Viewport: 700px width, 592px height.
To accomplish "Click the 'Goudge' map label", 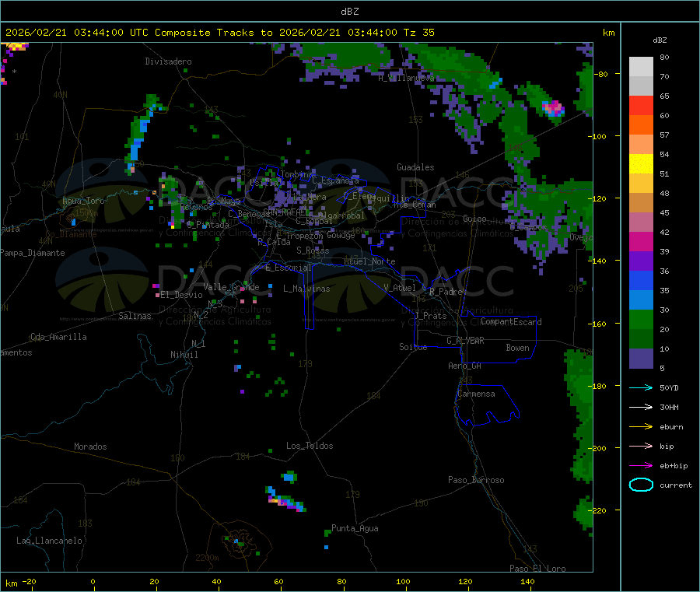I will 341,235.
